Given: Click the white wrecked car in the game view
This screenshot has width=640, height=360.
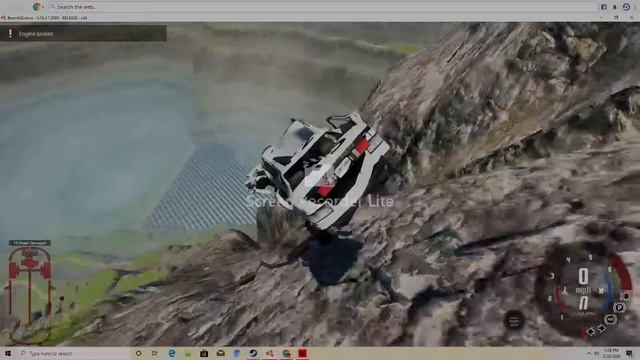Looking at the screenshot, I should coord(318,170).
